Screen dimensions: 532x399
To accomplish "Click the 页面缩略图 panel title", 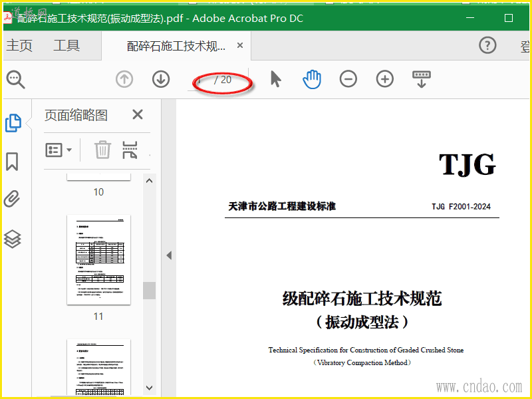I will tap(76, 115).
